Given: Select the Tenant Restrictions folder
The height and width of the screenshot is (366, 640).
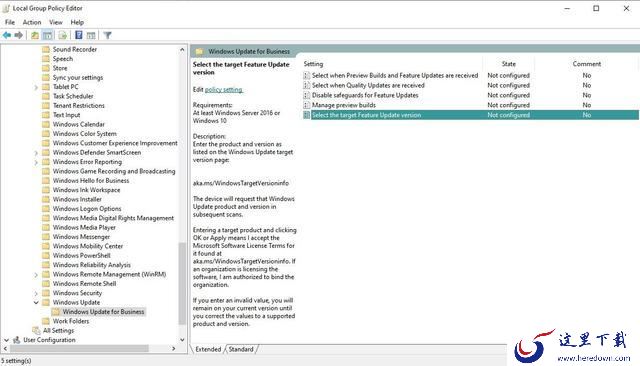Looking at the screenshot, I should click(x=78, y=106).
